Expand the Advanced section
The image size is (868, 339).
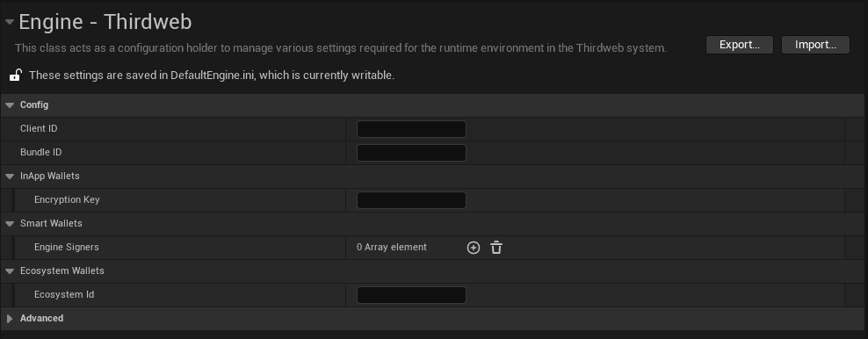point(10,319)
